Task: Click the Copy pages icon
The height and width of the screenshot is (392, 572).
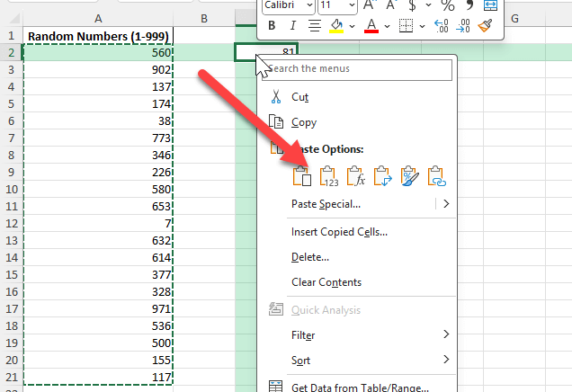Action: 276,121
